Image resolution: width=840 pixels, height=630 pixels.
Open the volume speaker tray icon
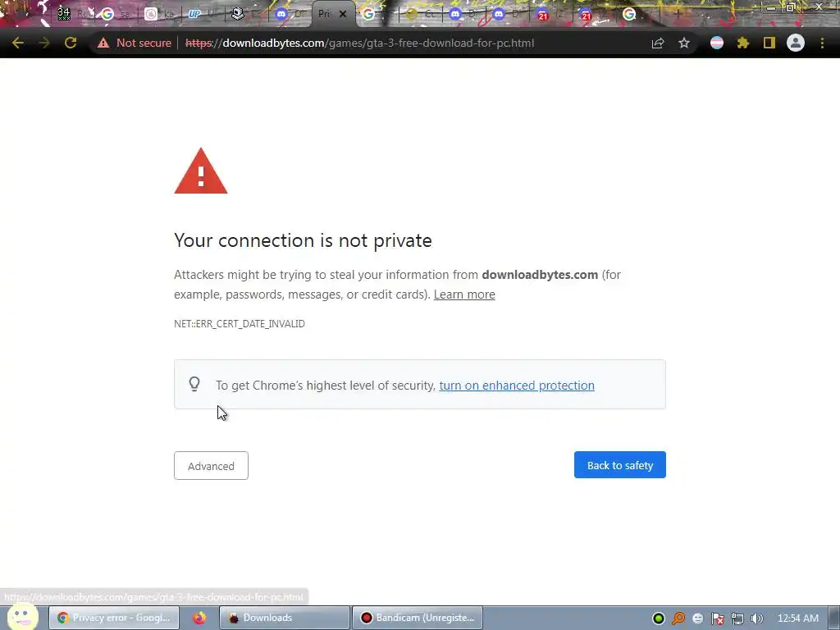click(756, 619)
